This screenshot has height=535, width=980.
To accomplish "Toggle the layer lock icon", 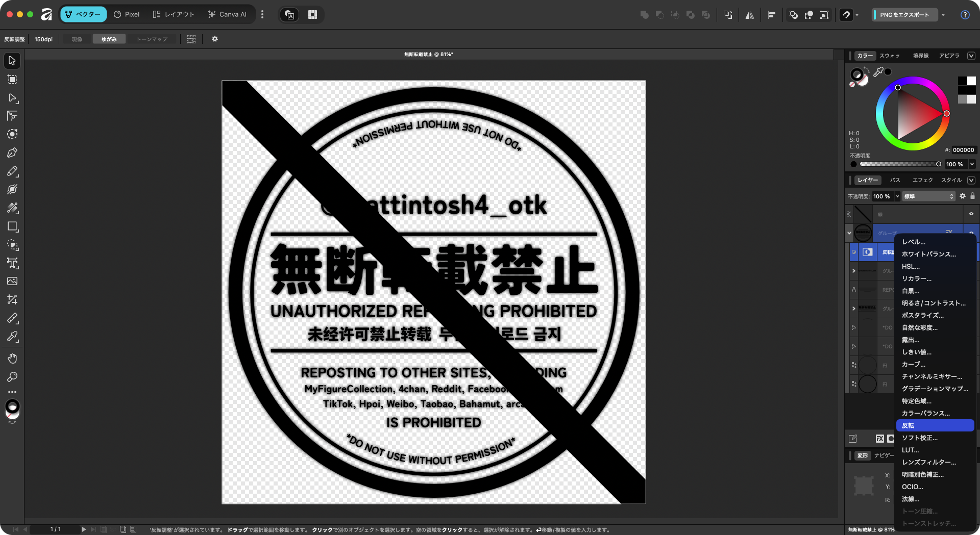I will coord(972,196).
